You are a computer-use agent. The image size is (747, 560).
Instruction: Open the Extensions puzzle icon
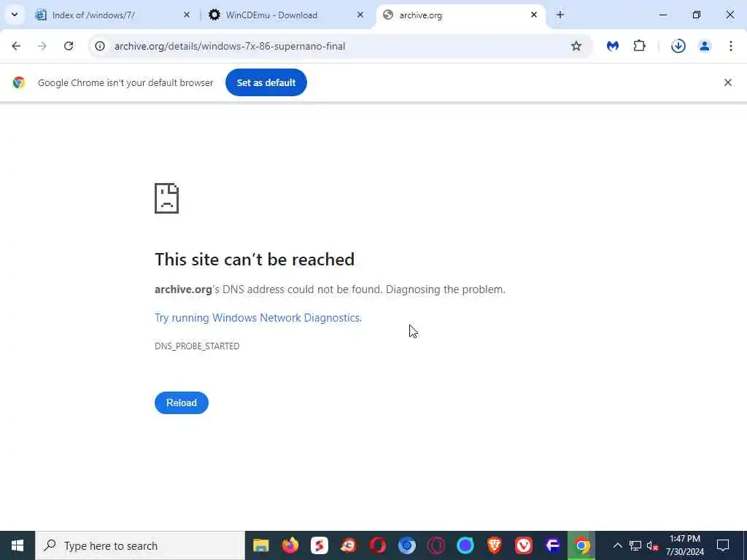click(639, 46)
